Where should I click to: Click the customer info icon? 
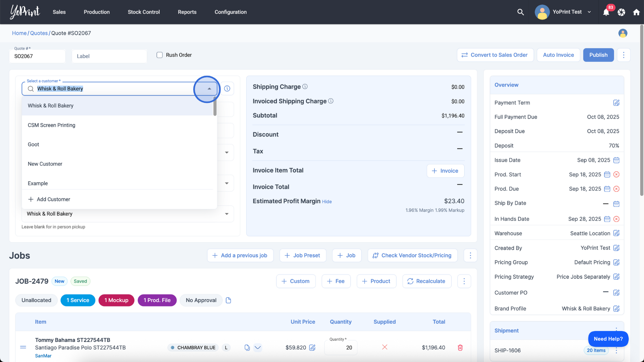227,88
